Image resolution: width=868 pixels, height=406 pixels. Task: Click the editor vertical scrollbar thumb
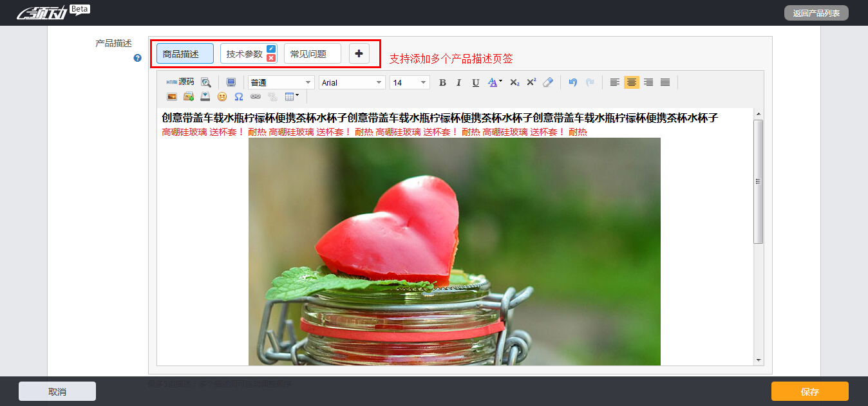[759, 181]
